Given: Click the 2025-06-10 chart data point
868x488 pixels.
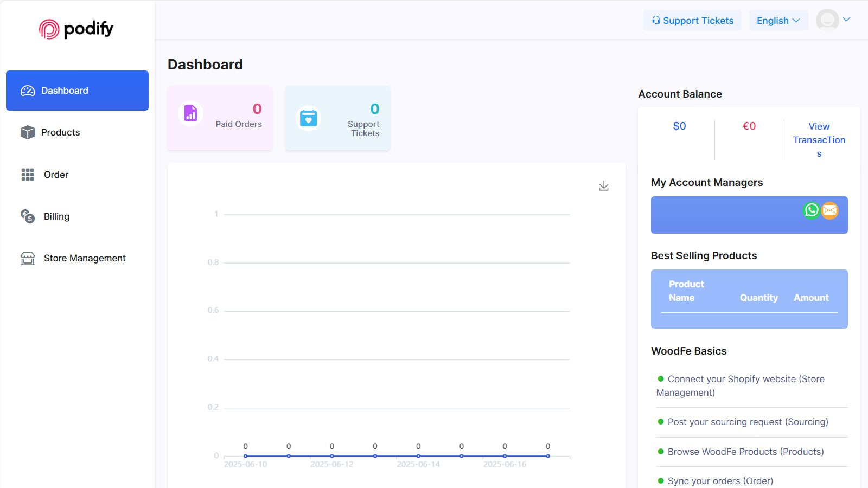Looking at the screenshot, I should click(246, 456).
